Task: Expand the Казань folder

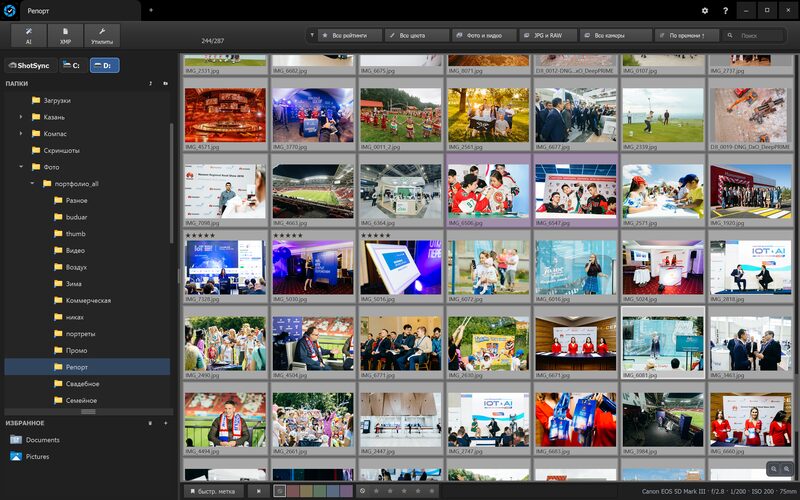Action: tap(21, 117)
